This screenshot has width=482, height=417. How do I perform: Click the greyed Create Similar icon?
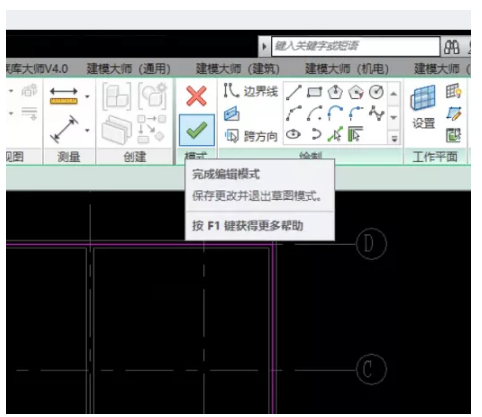coord(152,129)
